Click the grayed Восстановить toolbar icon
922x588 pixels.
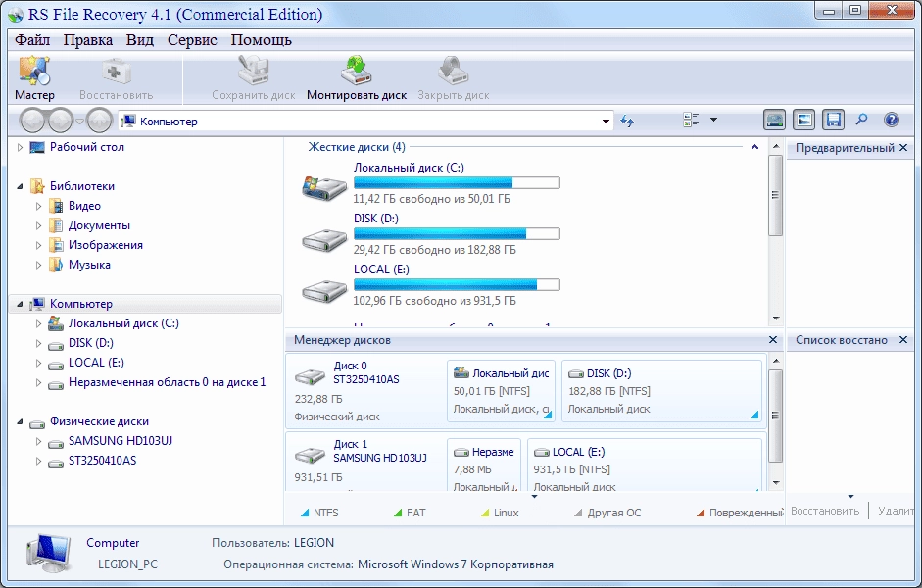click(116, 72)
